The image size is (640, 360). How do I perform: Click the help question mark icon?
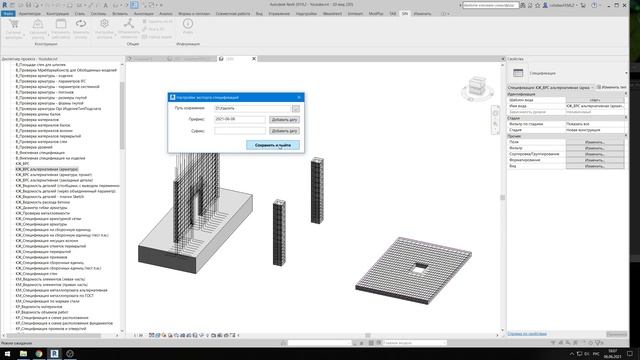(x=594, y=5)
